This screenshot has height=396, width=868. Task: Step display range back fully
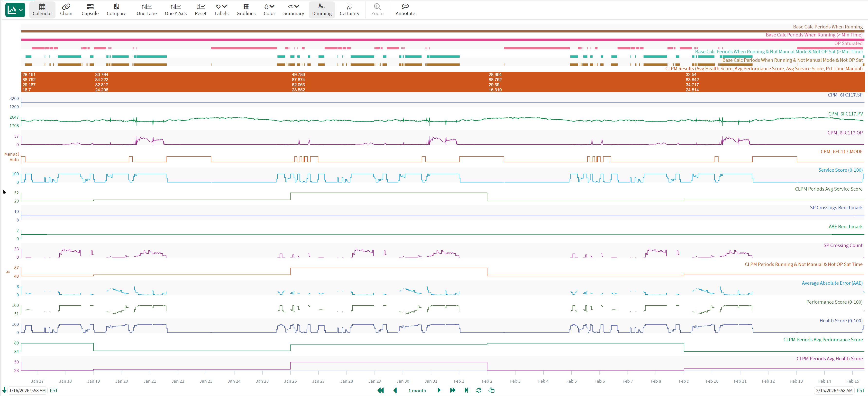pyautogui.click(x=381, y=390)
